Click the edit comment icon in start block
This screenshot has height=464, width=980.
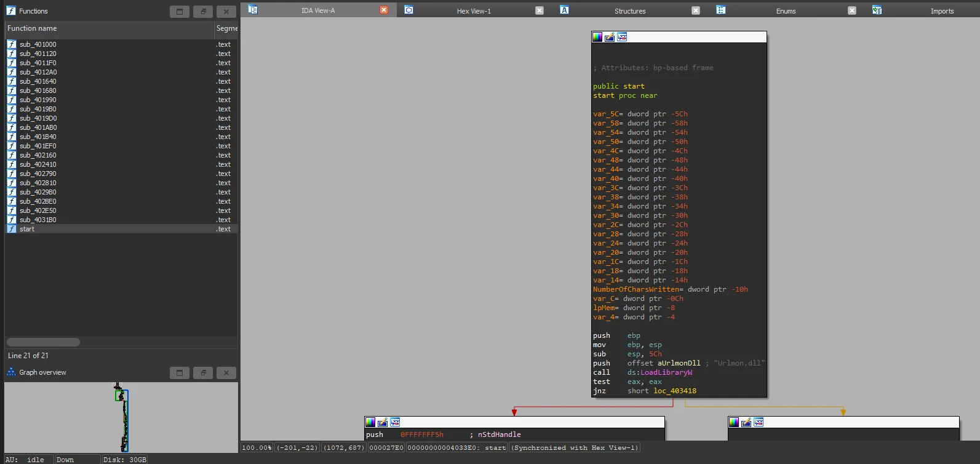(610, 37)
